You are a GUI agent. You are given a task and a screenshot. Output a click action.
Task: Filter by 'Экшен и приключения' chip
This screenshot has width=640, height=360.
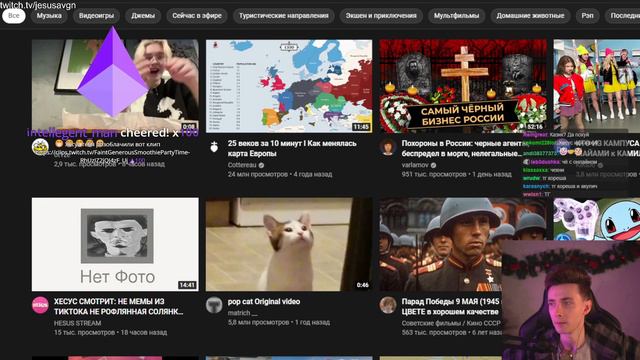click(x=381, y=16)
